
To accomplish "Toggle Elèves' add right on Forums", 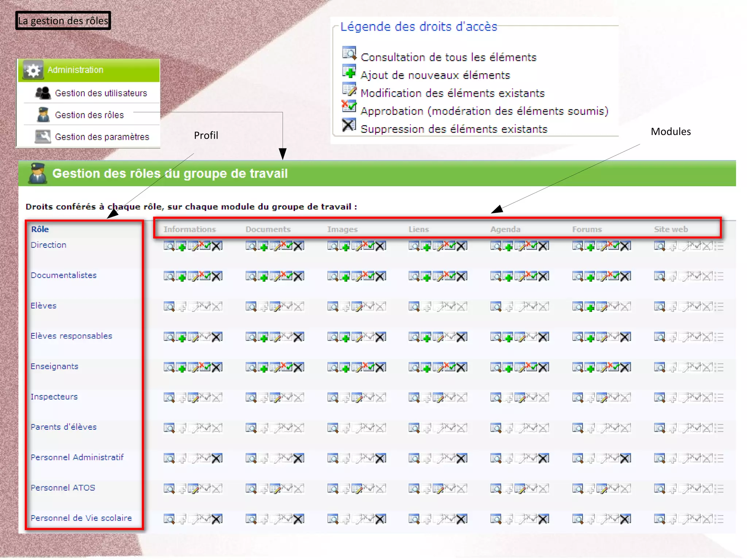I will pyautogui.click(x=590, y=307).
